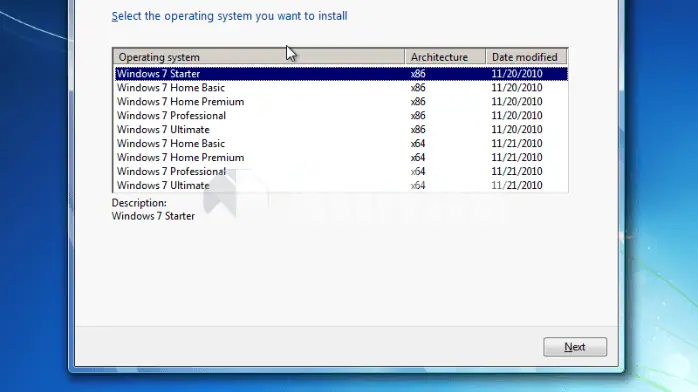This screenshot has width=698, height=392.
Task: Sort by the Operating system column header
Action: tap(259, 57)
